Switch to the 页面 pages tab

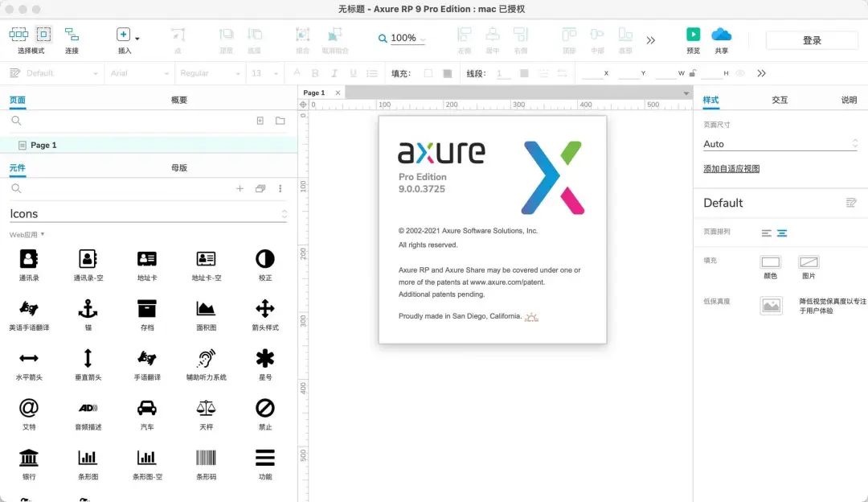[17, 100]
